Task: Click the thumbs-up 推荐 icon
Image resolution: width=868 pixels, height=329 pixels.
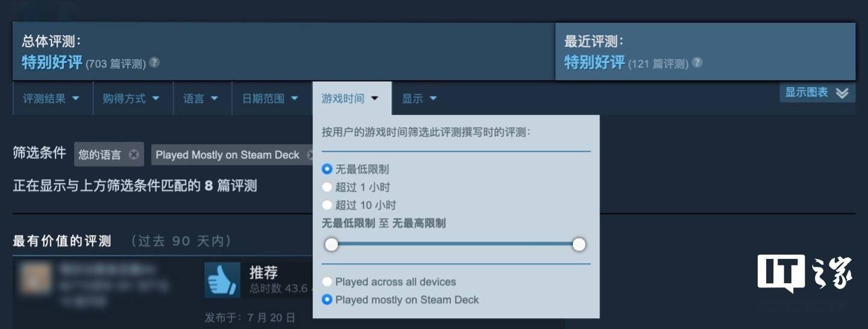Action: click(x=222, y=280)
